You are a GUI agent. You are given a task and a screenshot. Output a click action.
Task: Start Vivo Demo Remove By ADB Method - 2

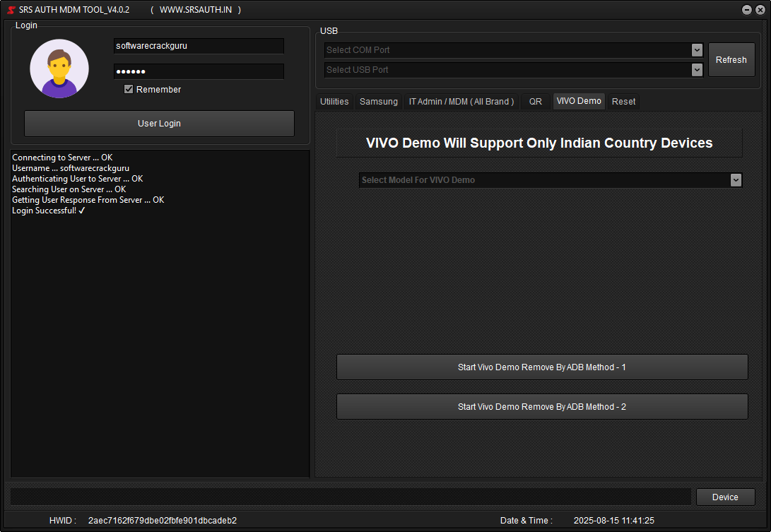click(x=541, y=406)
